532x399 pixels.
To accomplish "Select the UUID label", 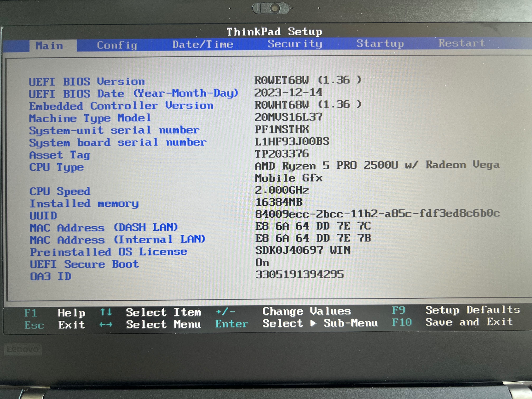I will point(43,216).
